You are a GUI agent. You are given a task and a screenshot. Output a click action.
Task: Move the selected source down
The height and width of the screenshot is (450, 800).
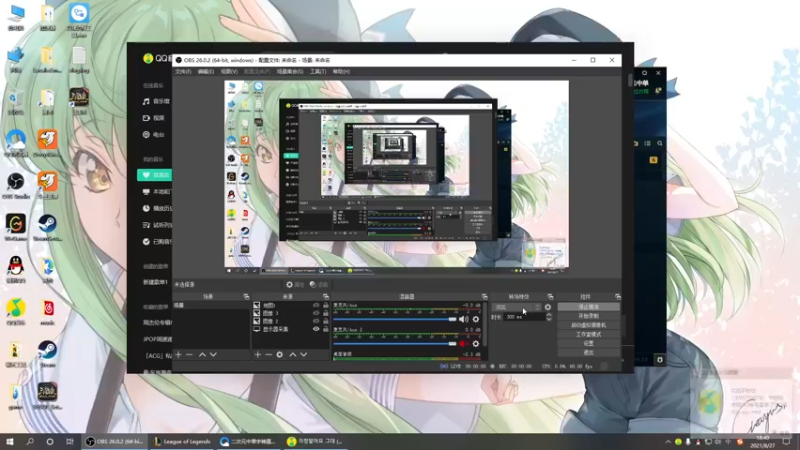click(304, 354)
